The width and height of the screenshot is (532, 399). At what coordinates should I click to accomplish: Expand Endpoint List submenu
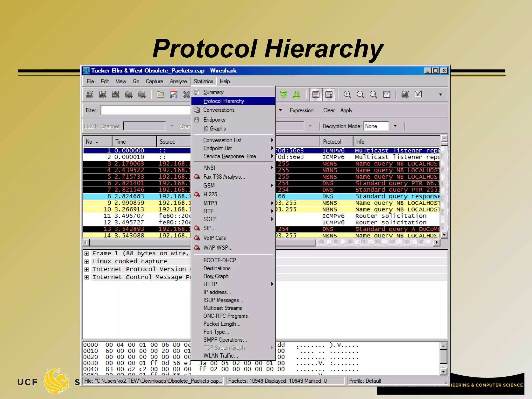[233, 148]
